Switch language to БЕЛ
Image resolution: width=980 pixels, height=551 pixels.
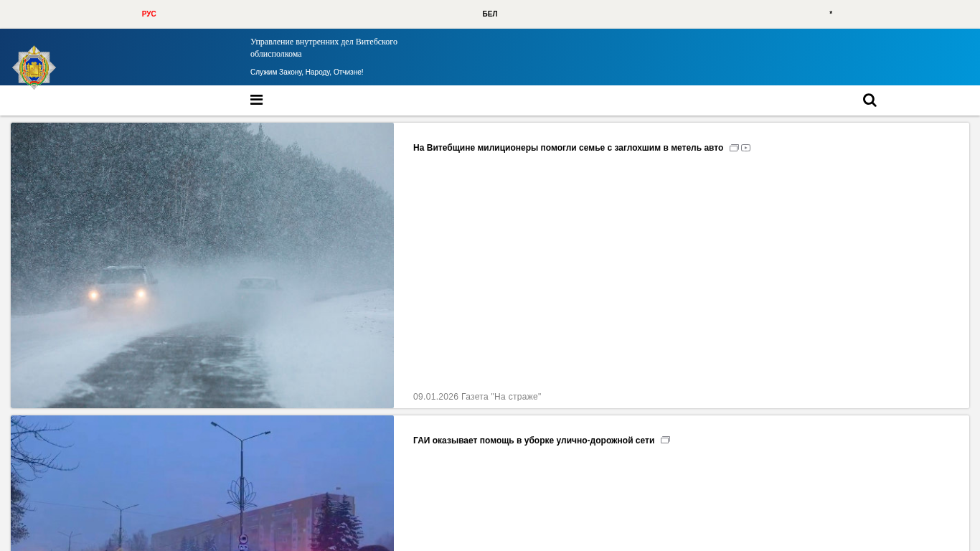coord(490,14)
